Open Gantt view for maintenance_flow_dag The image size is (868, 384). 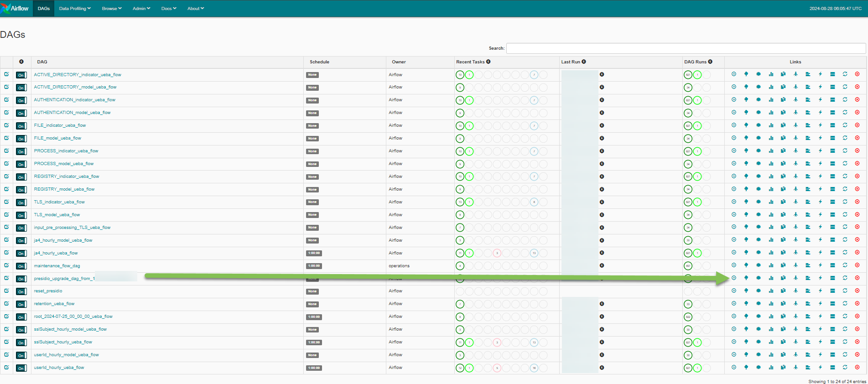[x=808, y=265]
